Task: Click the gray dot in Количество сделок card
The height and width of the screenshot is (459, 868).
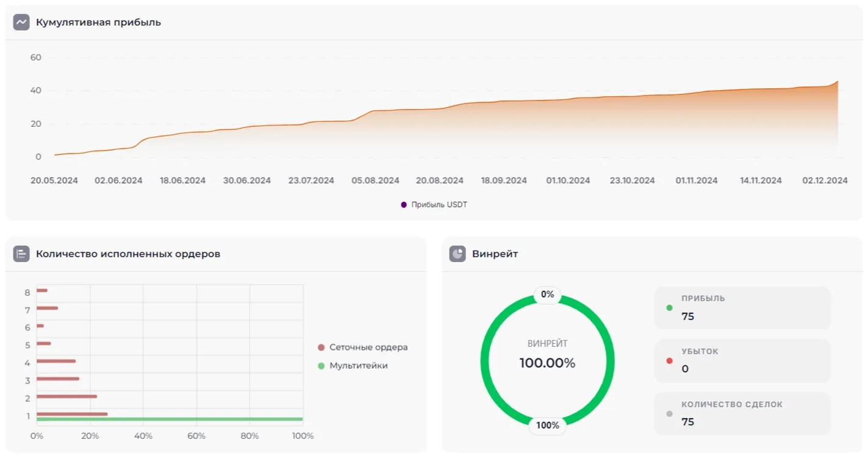Action: click(x=669, y=414)
